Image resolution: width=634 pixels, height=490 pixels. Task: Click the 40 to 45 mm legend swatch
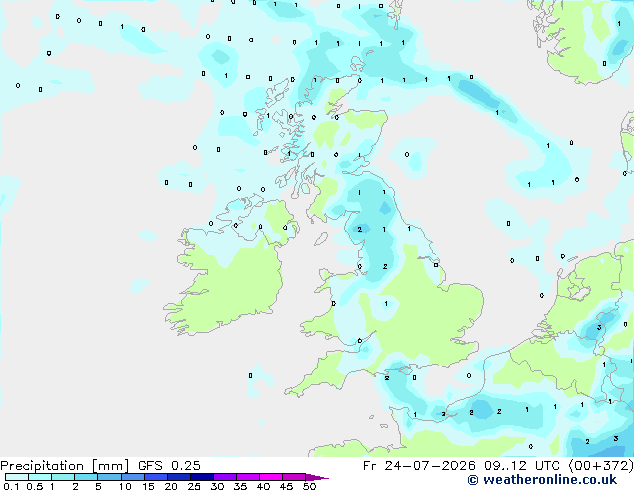click(x=271, y=477)
